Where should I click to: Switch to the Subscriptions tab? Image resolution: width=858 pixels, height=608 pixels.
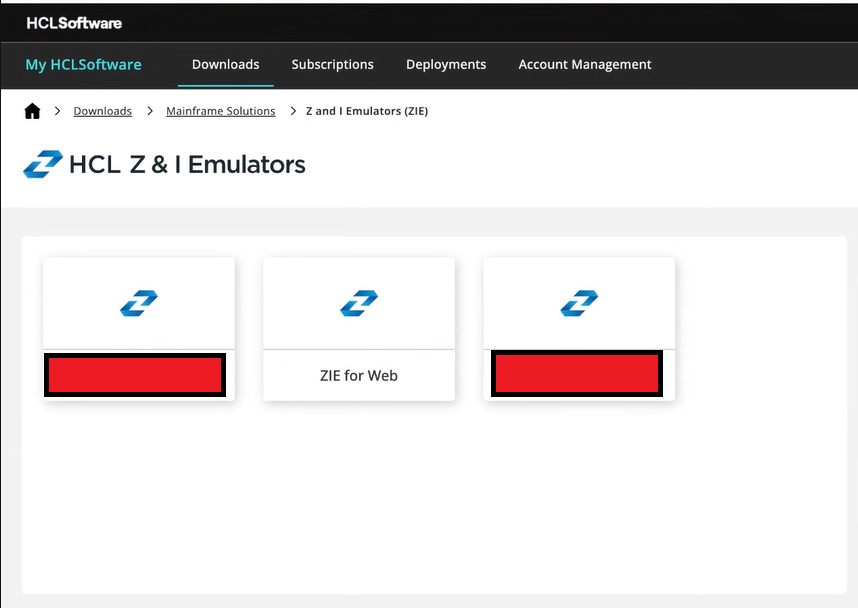click(332, 65)
